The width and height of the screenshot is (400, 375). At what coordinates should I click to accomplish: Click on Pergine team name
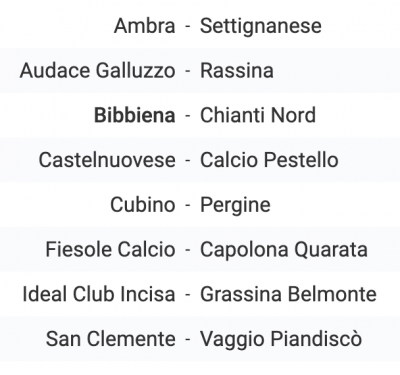click(235, 205)
